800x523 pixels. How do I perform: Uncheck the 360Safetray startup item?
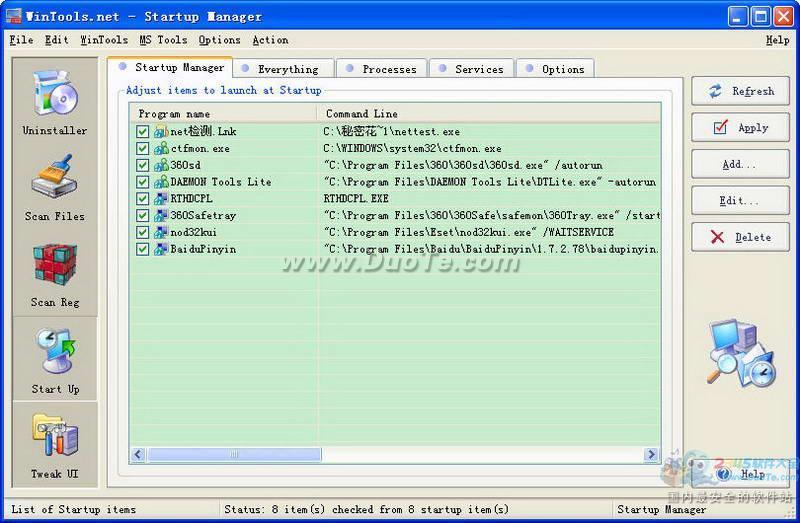[x=142, y=215]
